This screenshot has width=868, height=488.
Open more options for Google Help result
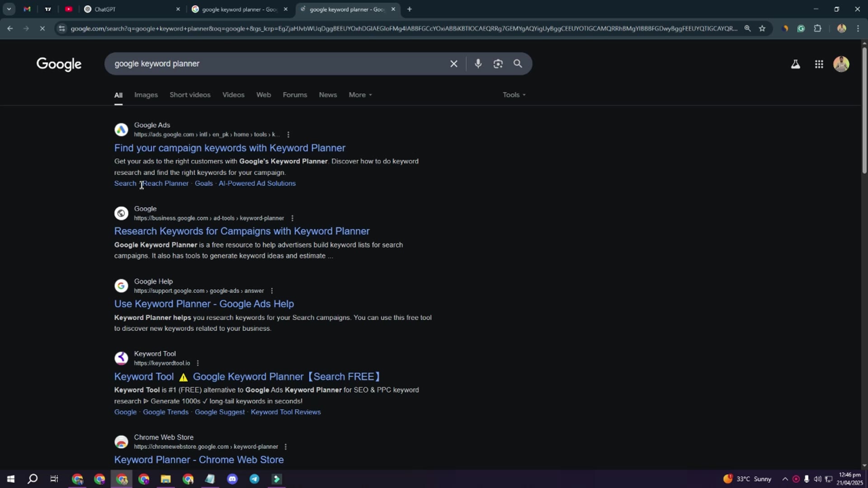(x=272, y=291)
